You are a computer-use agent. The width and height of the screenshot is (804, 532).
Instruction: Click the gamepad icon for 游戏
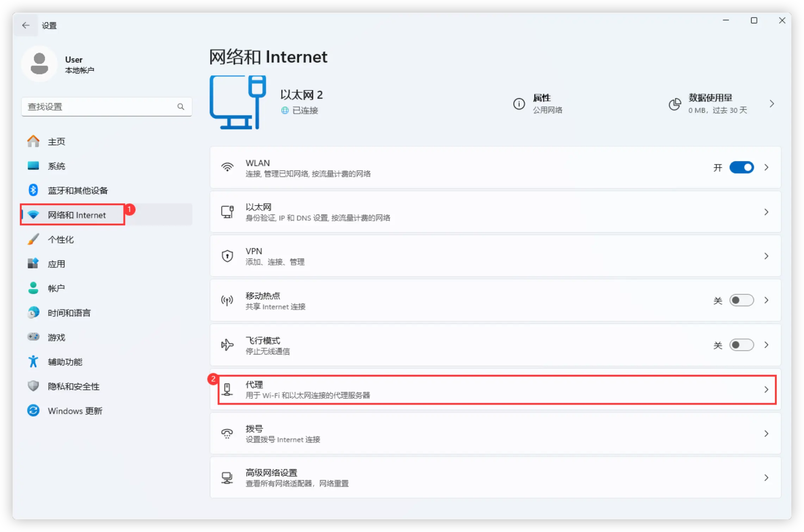(33, 337)
